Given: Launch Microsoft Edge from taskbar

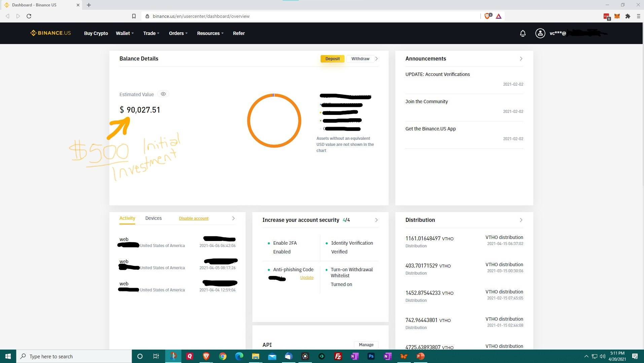Looking at the screenshot, I should (239, 356).
